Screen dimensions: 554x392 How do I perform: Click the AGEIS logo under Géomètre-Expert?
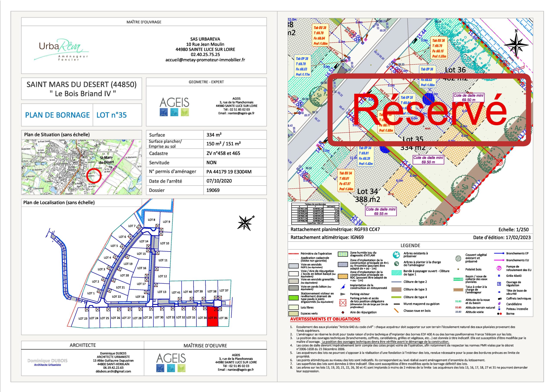(x=174, y=107)
